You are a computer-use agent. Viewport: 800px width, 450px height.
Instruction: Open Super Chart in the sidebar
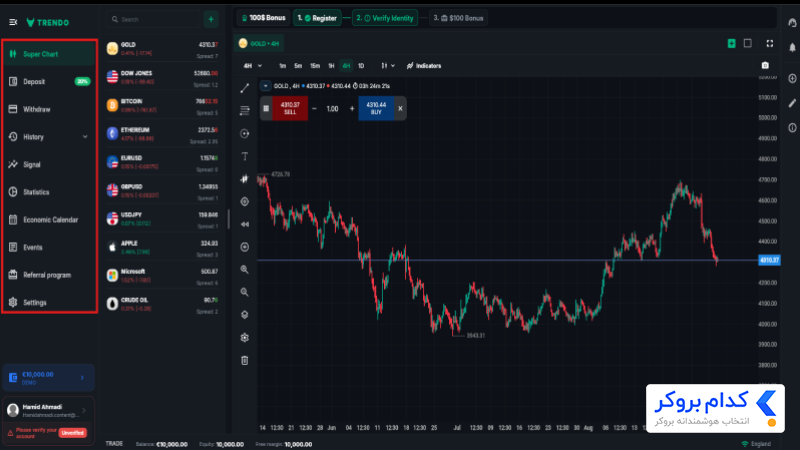click(x=49, y=54)
